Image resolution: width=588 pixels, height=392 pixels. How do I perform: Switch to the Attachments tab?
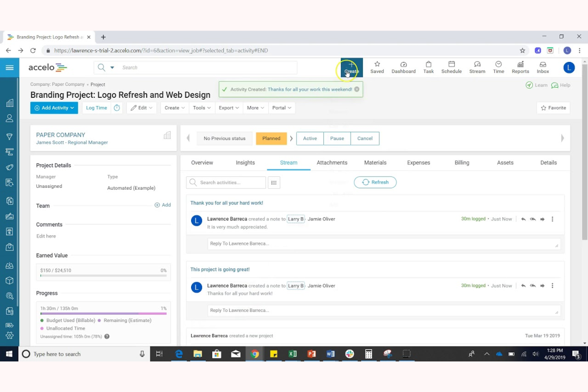(x=332, y=163)
